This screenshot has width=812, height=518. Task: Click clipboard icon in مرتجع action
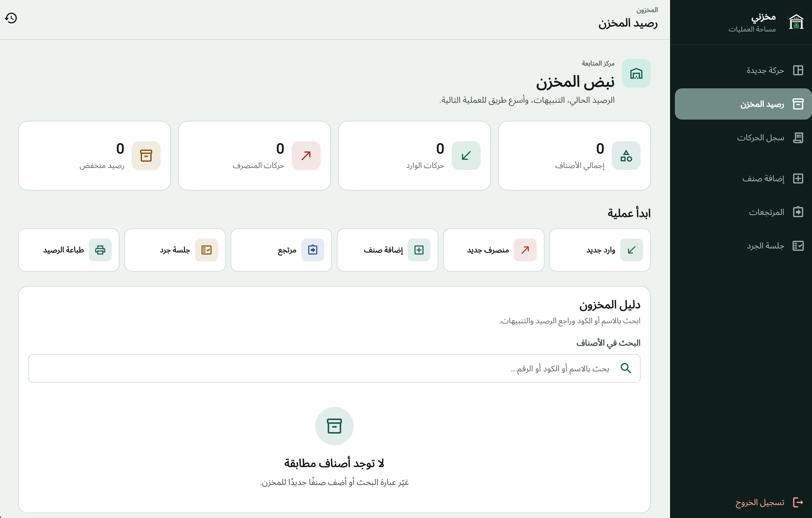[312, 250]
